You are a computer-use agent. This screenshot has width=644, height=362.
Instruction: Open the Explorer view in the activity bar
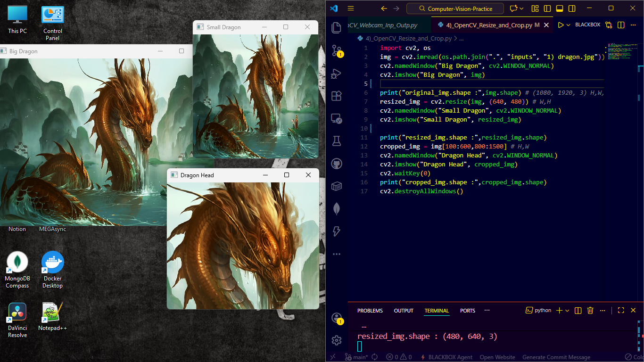[337, 28]
